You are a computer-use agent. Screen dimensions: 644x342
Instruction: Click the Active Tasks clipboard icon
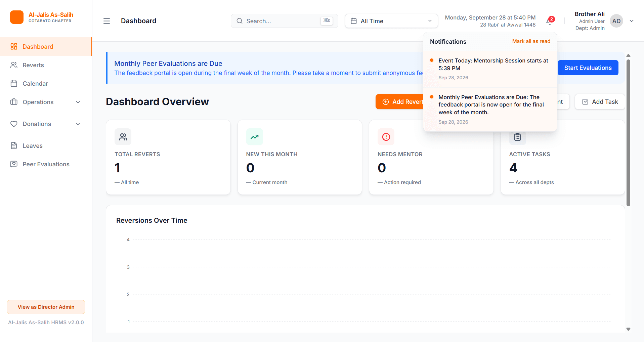coord(518,137)
